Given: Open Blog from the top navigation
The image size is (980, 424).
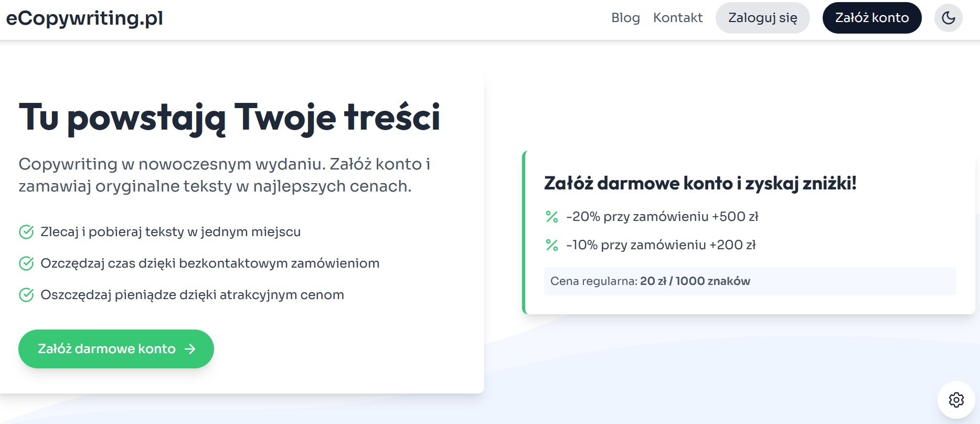Looking at the screenshot, I should click(625, 17).
